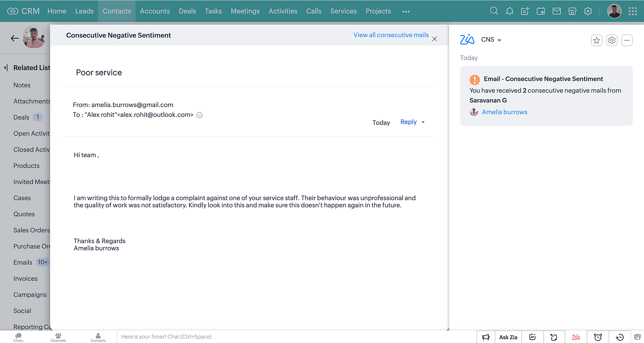This screenshot has width=644, height=343.
Task: Collapse the Related List sidebar
Action: click(6, 68)
